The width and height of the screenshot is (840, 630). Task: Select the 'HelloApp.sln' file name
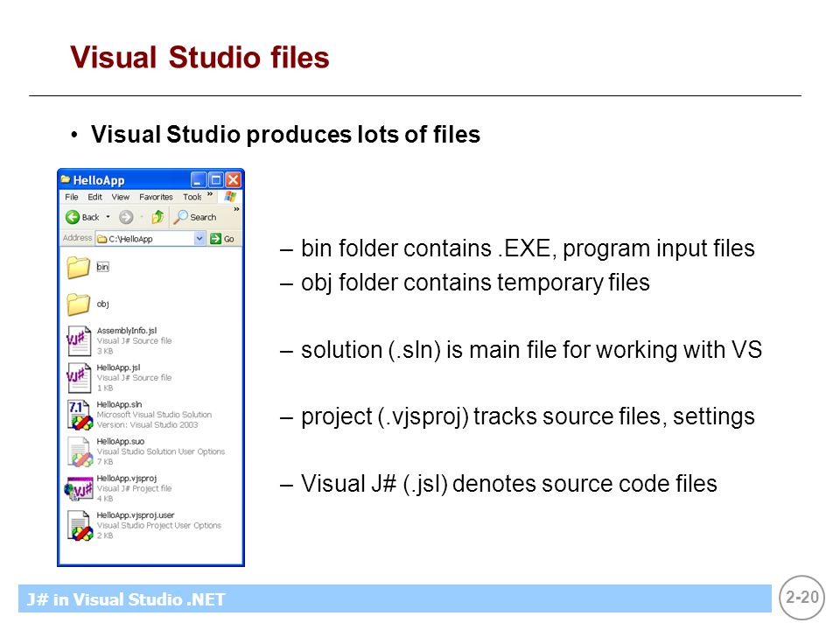click(120, 404)
